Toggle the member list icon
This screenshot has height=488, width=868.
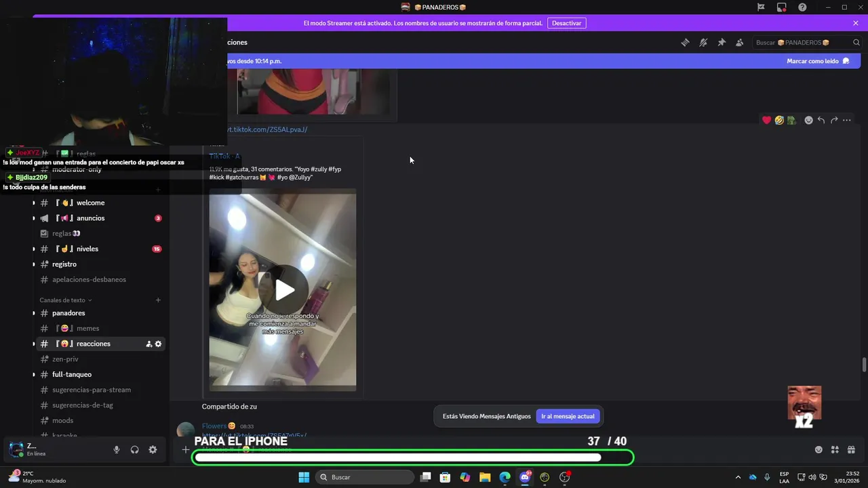coord(740,42)
